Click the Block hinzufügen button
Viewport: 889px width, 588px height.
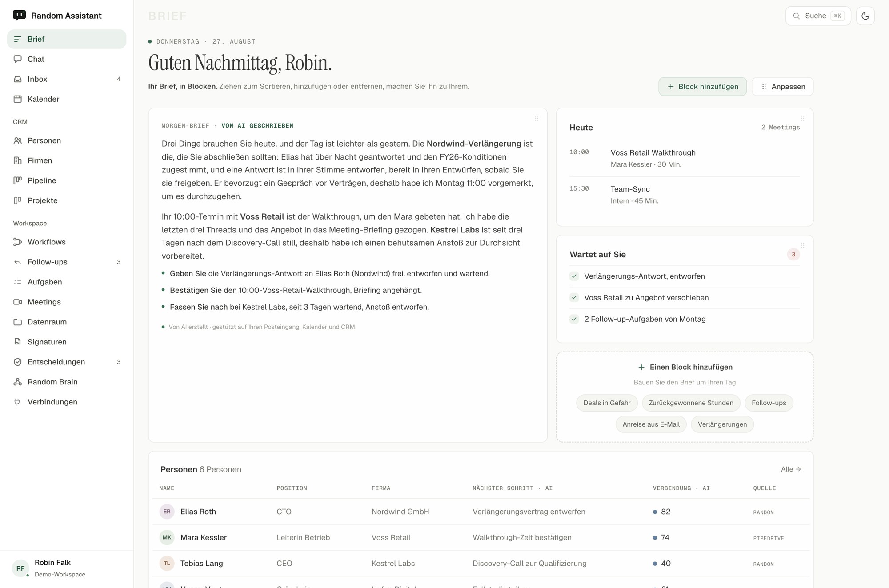(x=702, y=87)
